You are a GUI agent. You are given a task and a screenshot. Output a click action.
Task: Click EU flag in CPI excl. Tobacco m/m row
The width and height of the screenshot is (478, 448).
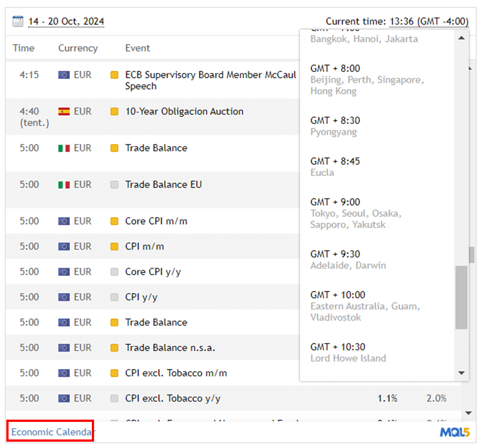[x=64, y=373]
